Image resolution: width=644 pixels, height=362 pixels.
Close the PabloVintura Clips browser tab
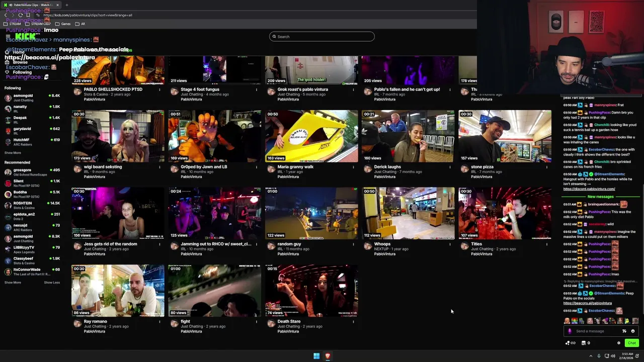[x=57, y=5]
